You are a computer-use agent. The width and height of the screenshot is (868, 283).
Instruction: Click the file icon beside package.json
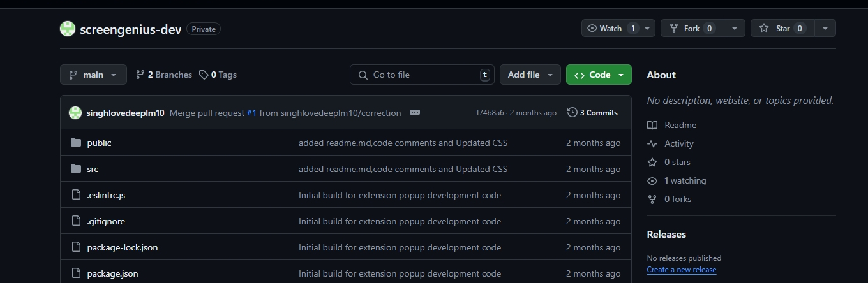point(77,273)
